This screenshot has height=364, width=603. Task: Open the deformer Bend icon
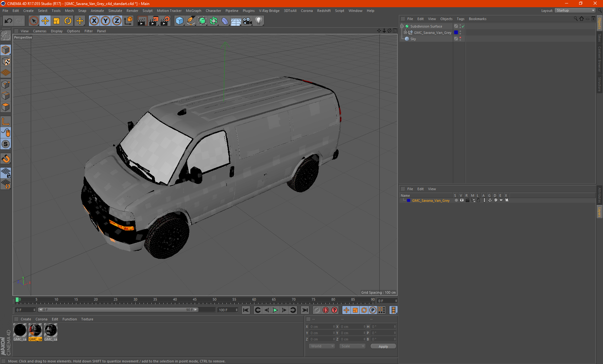point(225,21)
